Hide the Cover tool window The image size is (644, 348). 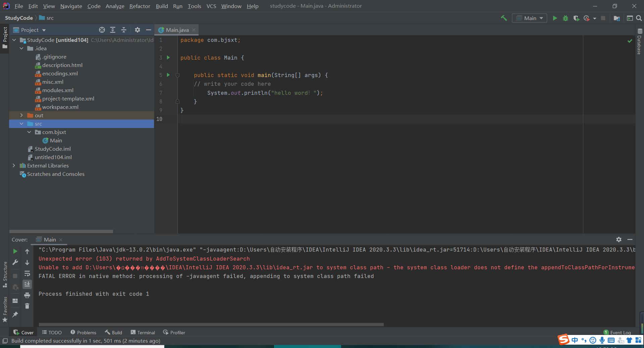pyautogui.click(x=630, y=239)
